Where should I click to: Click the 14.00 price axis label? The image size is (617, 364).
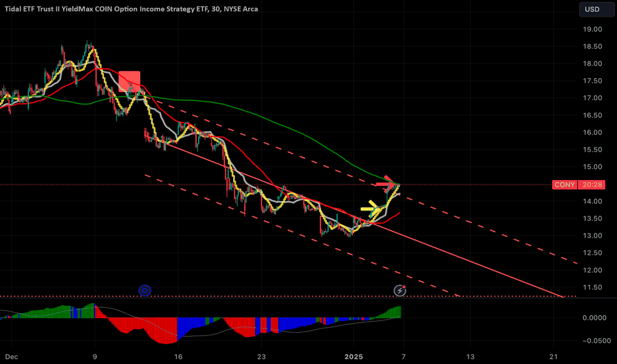pos(593,201)
